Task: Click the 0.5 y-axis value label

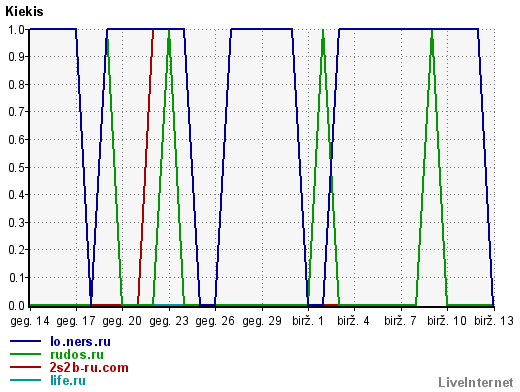Action: (x=17, y=167)
